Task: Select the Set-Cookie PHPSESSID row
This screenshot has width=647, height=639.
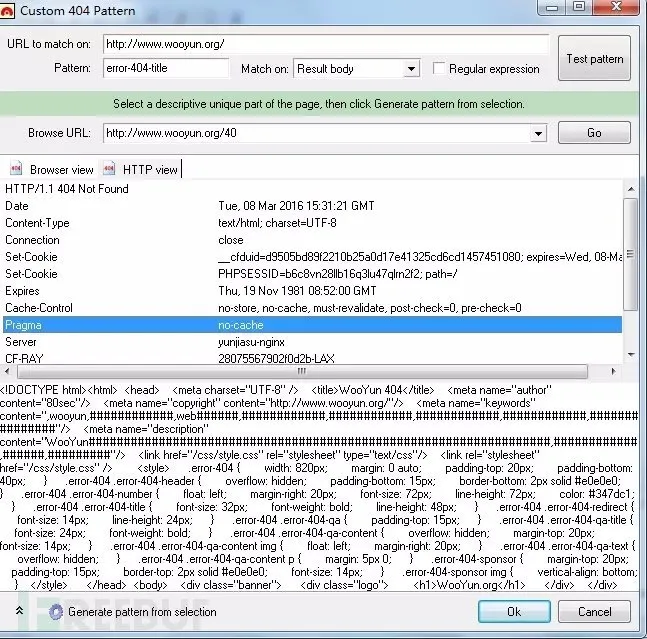Action: [x=312, y=274]
